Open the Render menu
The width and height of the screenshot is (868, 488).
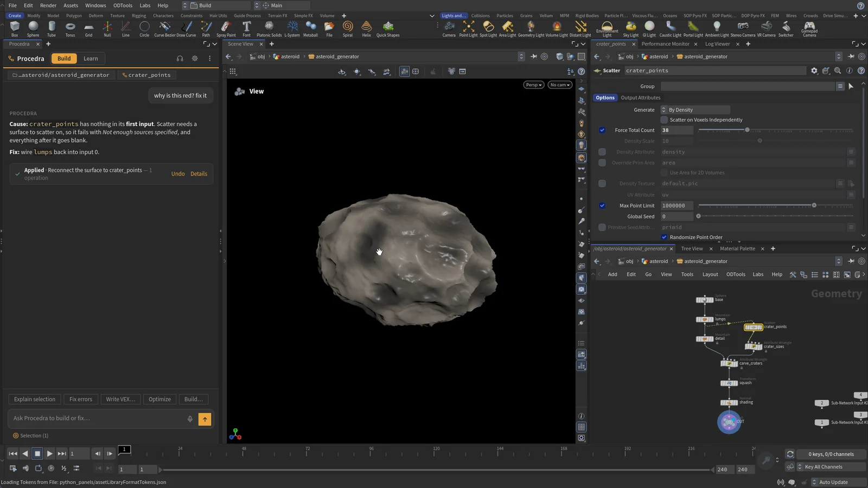pyautogui.click(x=48, y=5)
